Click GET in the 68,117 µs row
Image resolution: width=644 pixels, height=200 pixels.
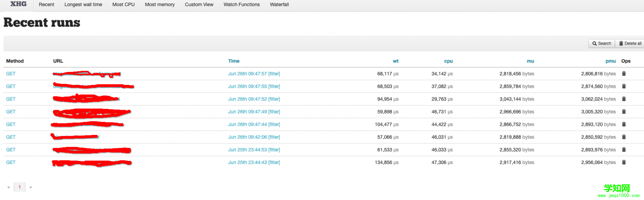(x=11, y=73)
